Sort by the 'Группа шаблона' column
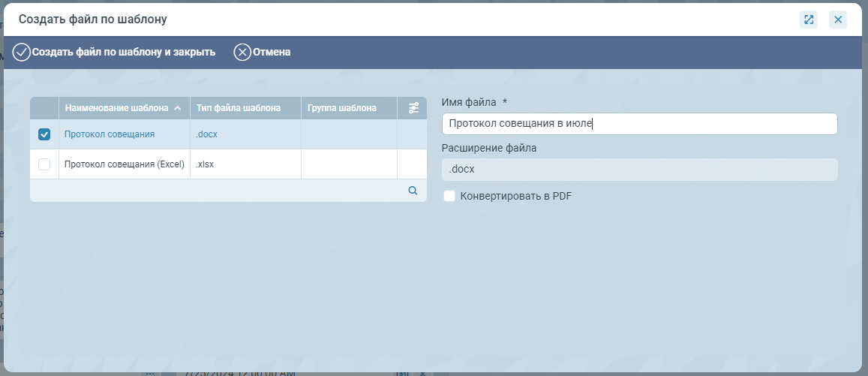 (342, 108)
